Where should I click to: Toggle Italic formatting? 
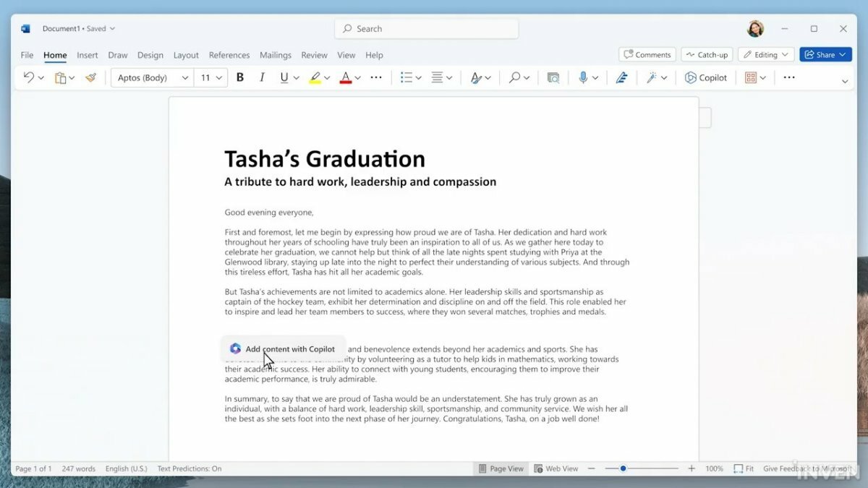click(x=262, y=77)
